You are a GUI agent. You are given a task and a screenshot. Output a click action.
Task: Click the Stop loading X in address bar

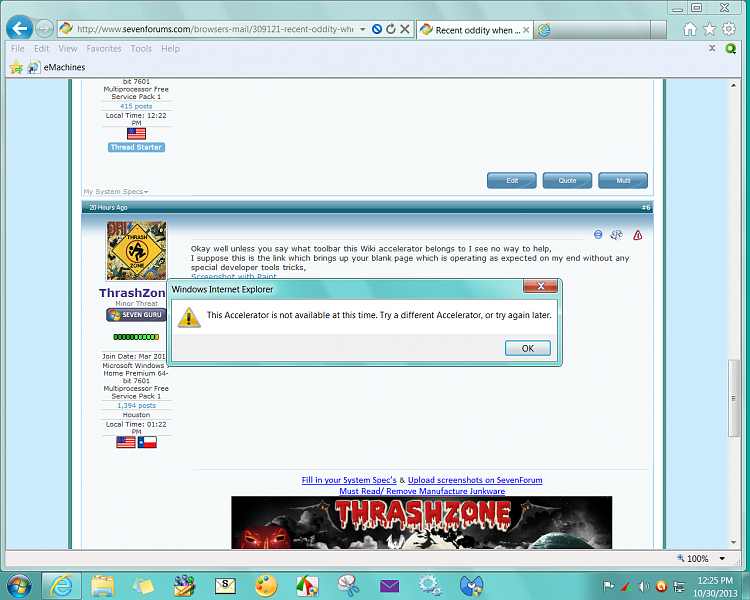tap(405, 29)
